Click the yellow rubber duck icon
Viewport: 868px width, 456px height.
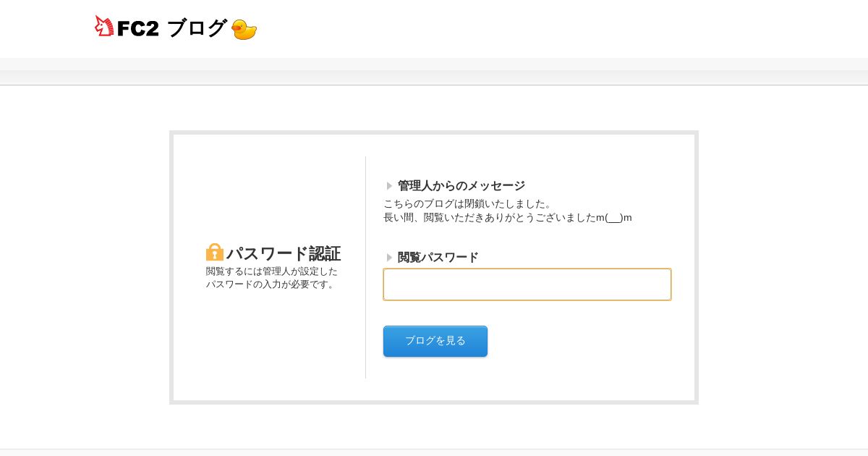(244, 30)
